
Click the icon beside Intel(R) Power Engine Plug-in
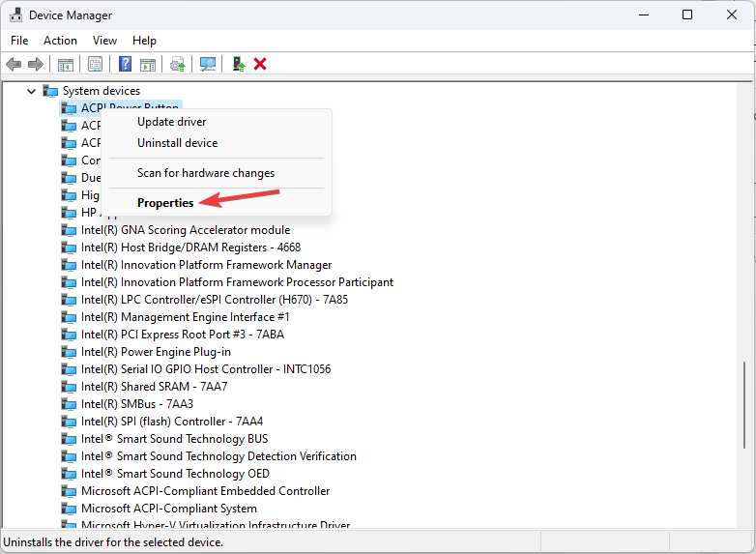(69, 352)
